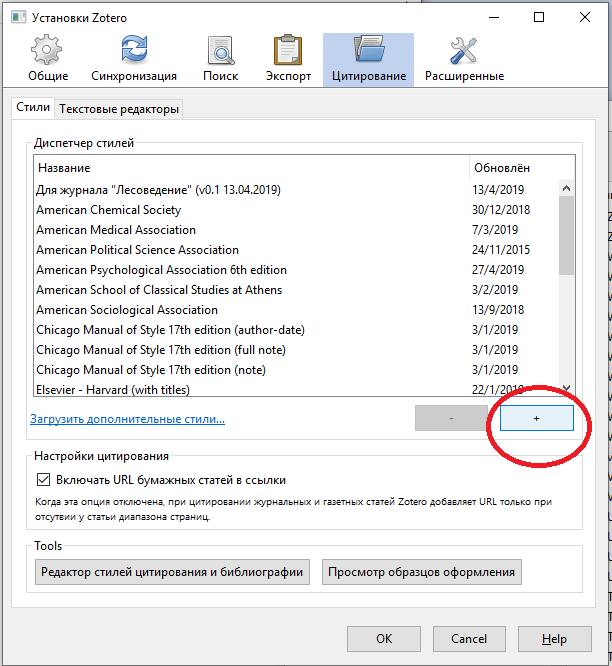This screenshot has height=666, width=612.
Task: Select American Psychological Association 6th edition
Action: coord(296,270)
